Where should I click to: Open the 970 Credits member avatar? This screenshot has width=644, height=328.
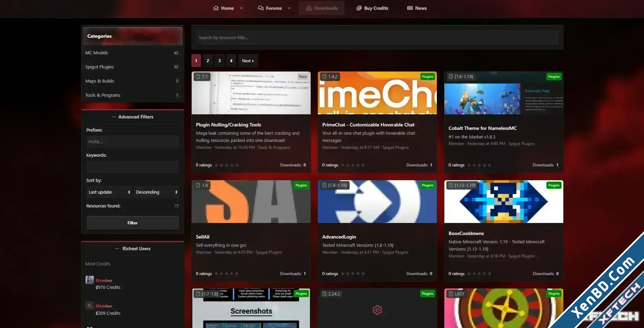click(90, 280)
